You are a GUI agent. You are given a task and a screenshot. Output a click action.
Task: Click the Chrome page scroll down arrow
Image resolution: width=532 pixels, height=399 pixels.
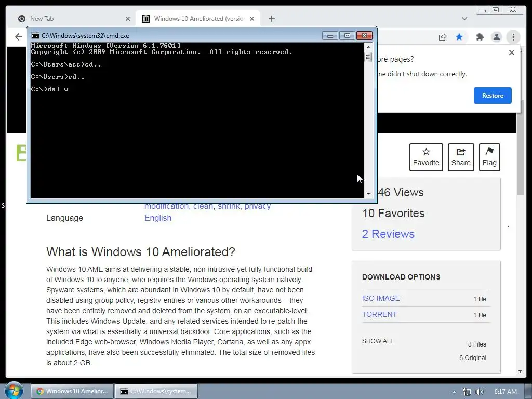520,372
